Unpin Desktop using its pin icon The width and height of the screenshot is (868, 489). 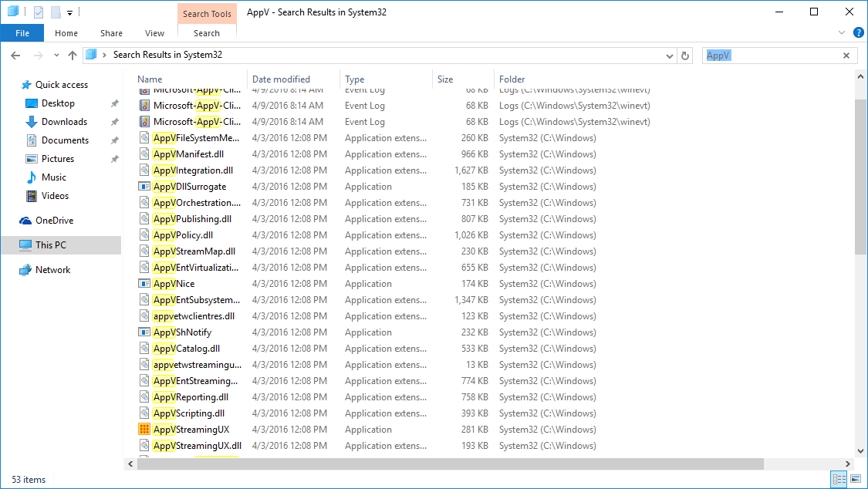coord(115,103)
